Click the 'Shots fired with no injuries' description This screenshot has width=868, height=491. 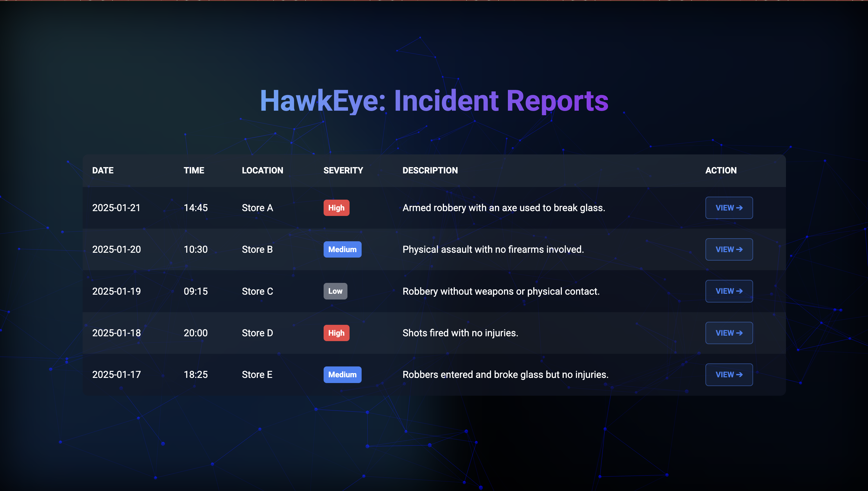pos(460,333)
